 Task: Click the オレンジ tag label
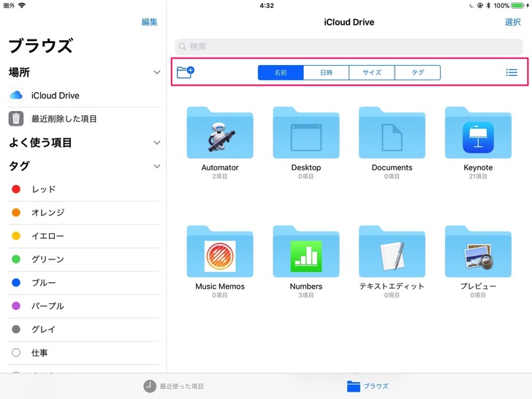click(x=47, y=213)
